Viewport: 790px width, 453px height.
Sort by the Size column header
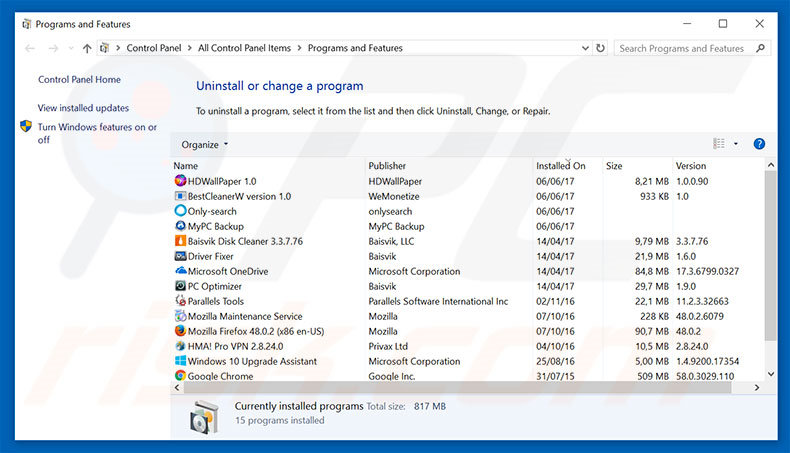click(614, 166)
